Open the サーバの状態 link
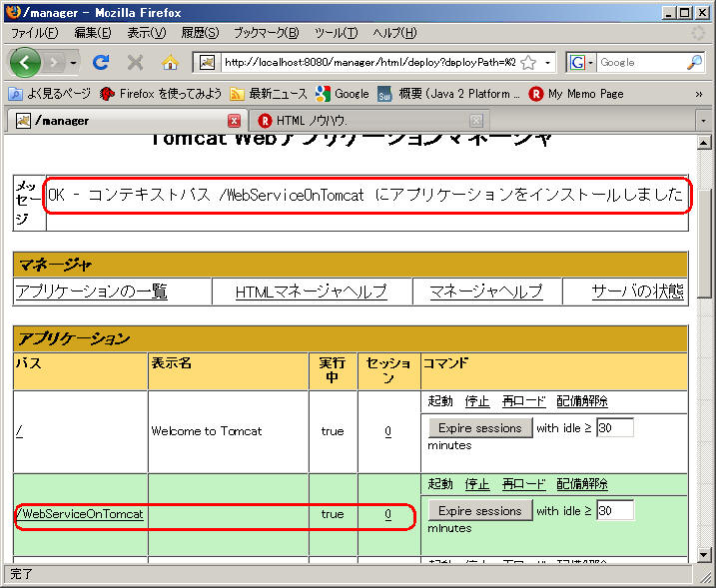 pos(637,292)
